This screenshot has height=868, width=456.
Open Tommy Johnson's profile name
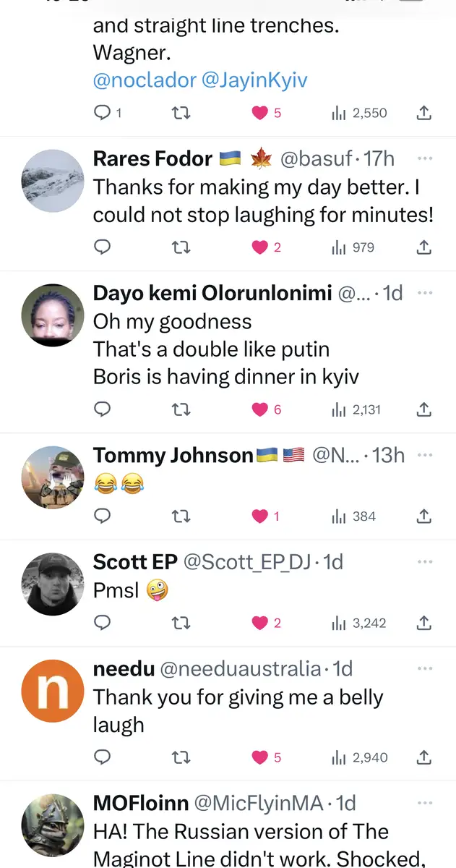click(x=173, y=455)
